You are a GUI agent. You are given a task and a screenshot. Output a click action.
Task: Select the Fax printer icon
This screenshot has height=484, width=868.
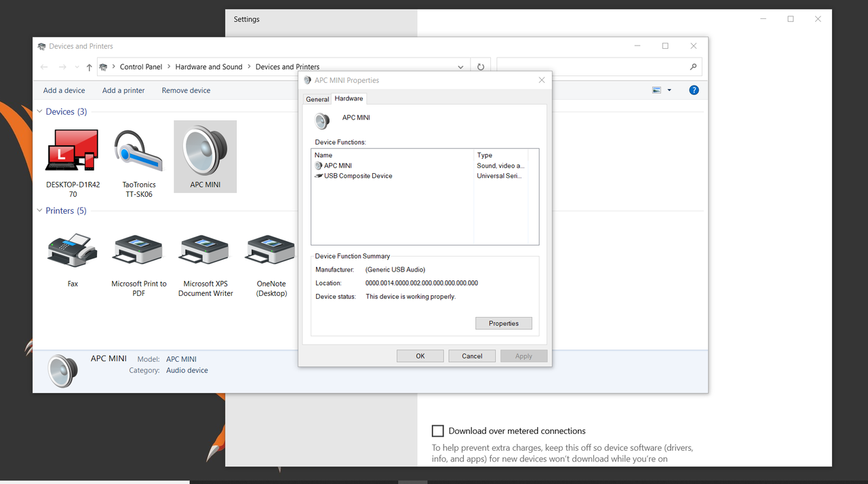coord(73,250)
